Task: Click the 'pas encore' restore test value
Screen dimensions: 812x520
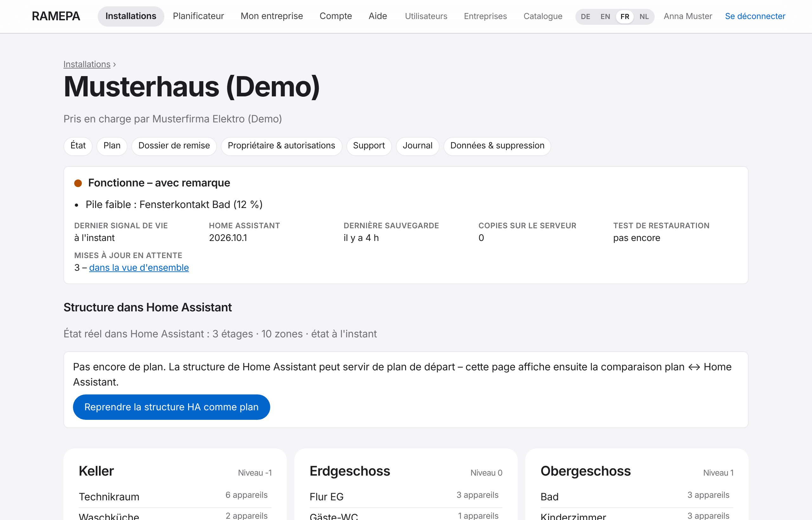Action: (x=637, y=238)
